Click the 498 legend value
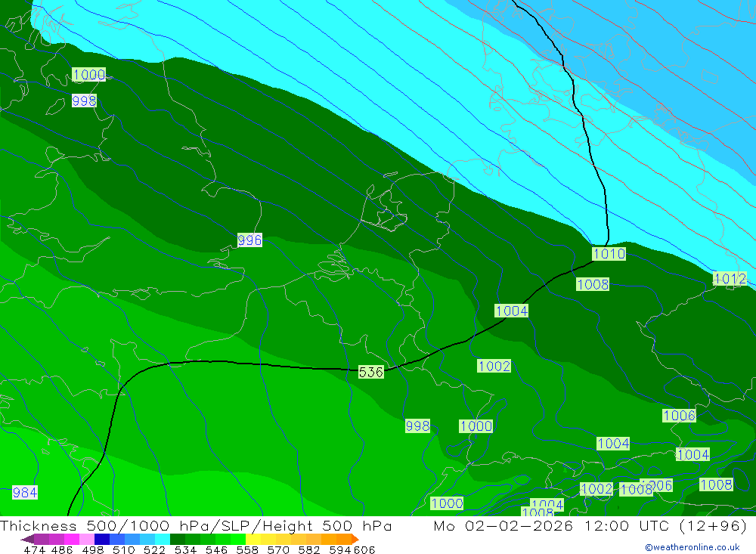The width and height of the screenshot is (756, 554). pyautogui.click(x=93, y=549)
